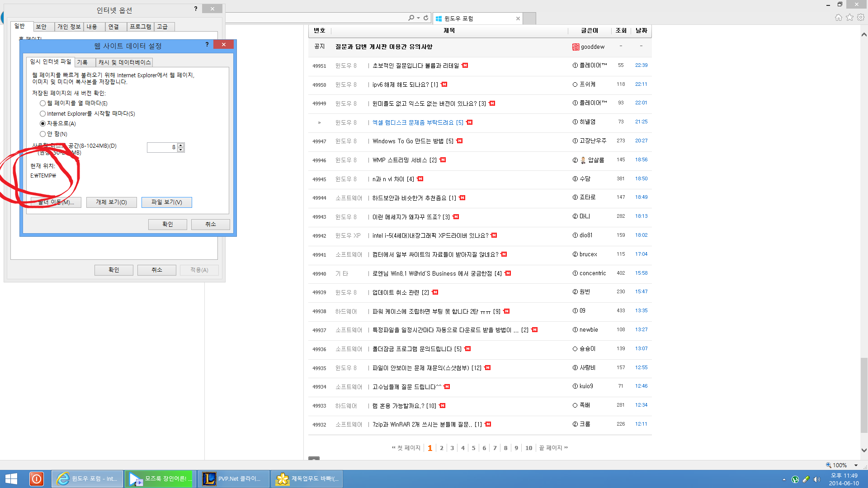This screenshot has width=868, height=488.
Task: Open zoom level dropdown arrow
Action: (x=856, y=465)
